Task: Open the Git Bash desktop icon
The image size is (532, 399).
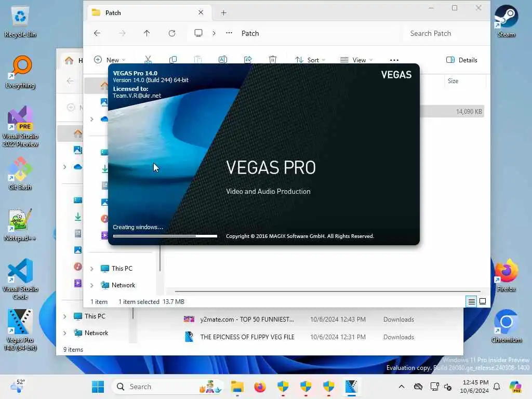Action: pyautogui.click(x=20, y=174)
